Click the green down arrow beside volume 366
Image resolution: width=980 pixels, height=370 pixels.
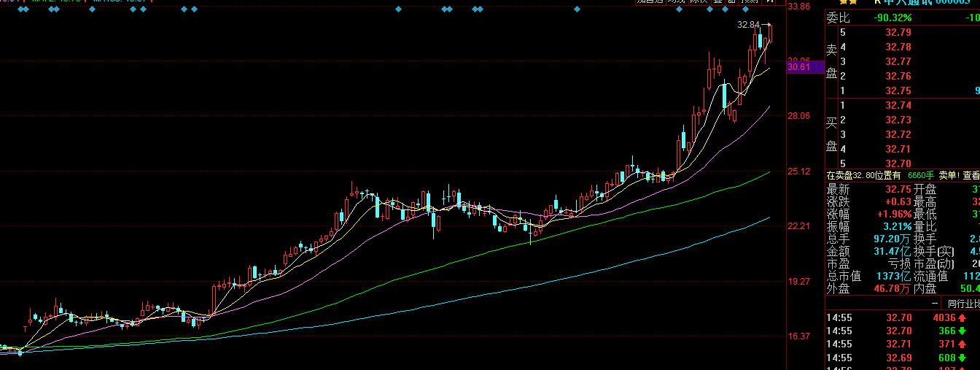(x=962, y=331)
